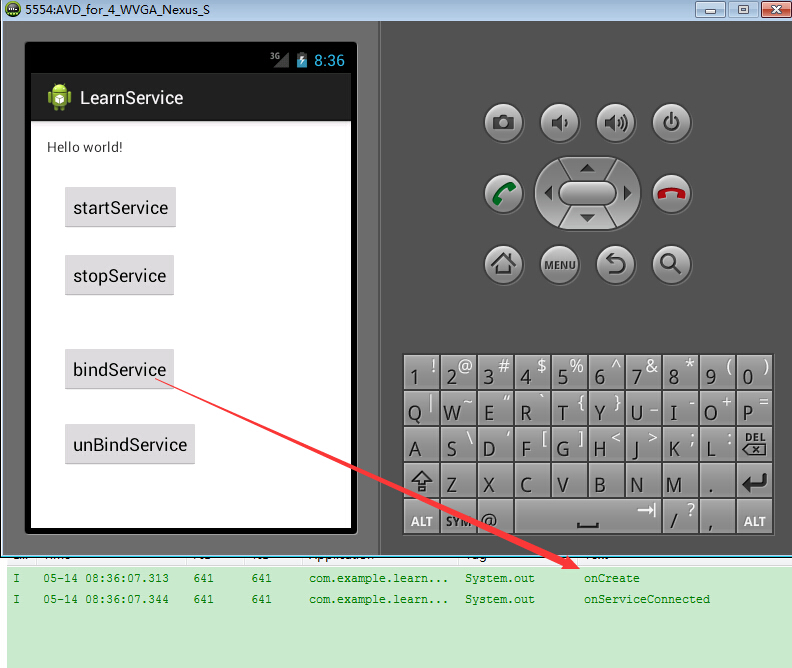Go to home screen with Home button

(x=504, y=265)
